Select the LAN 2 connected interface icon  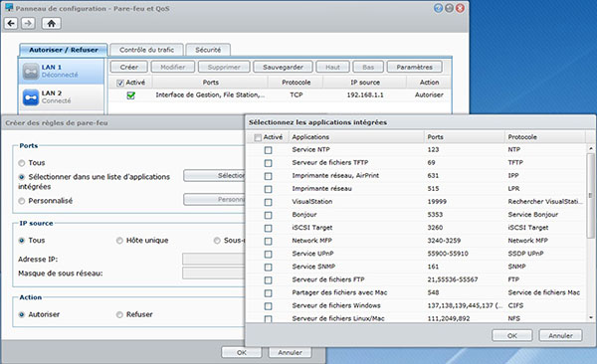pos(31,97)
